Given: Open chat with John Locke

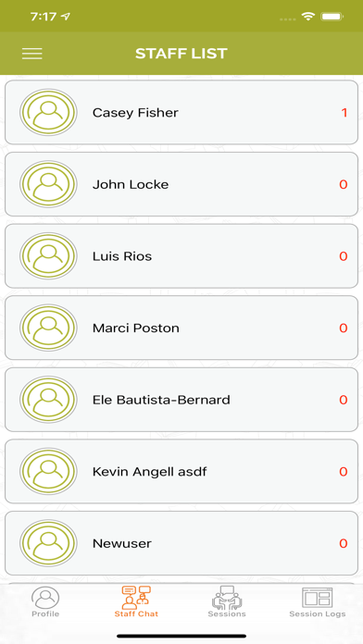Looking at the screenshot, I should pos(181,184).
